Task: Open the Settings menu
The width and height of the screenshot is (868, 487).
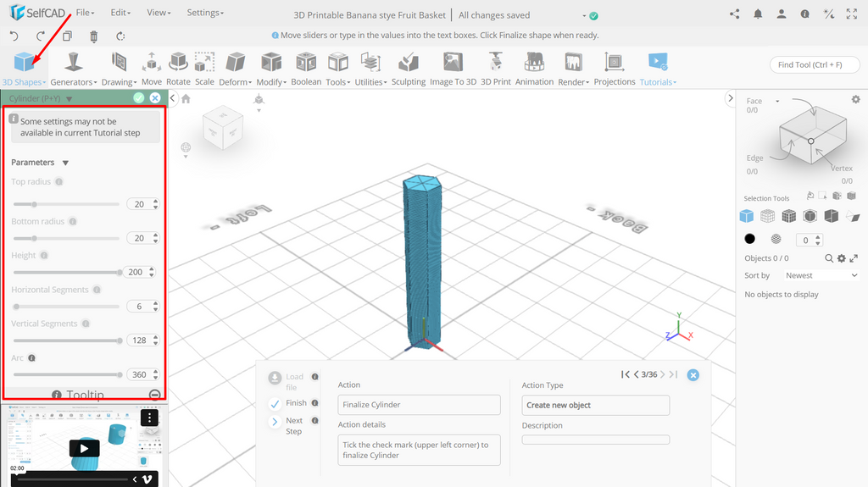Action: (205, 13)
